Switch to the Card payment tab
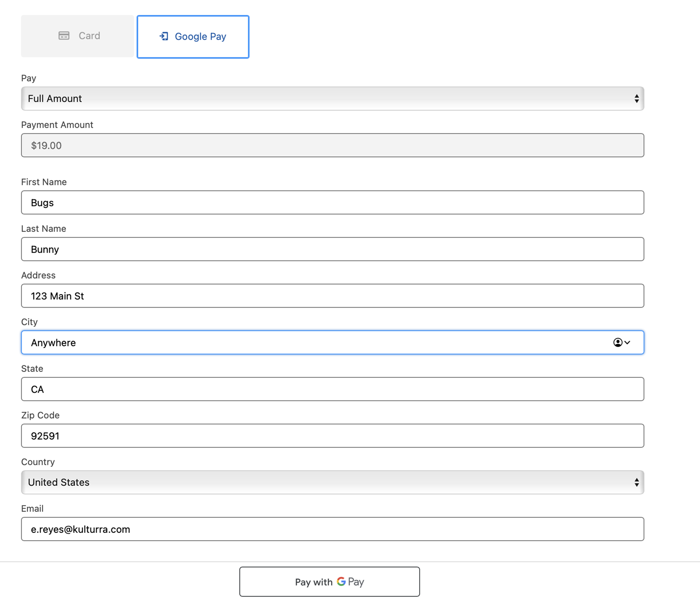The width and height of the screenshot is (700, 602). [x=78, y=36]
